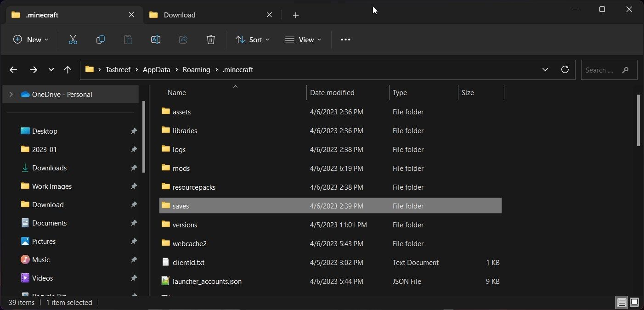Click the search magnifier icon
Screen dimensions: 644x310
point(625,70)
